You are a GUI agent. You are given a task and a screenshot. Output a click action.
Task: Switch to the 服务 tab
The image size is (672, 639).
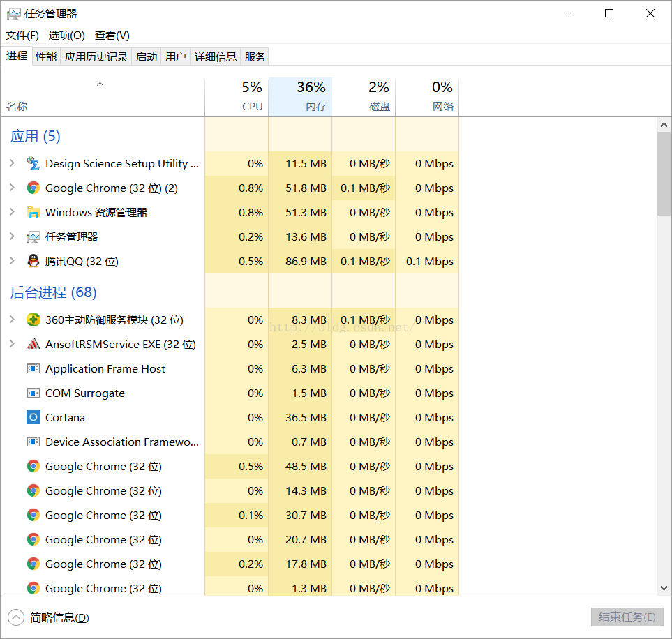pos(255,57)
